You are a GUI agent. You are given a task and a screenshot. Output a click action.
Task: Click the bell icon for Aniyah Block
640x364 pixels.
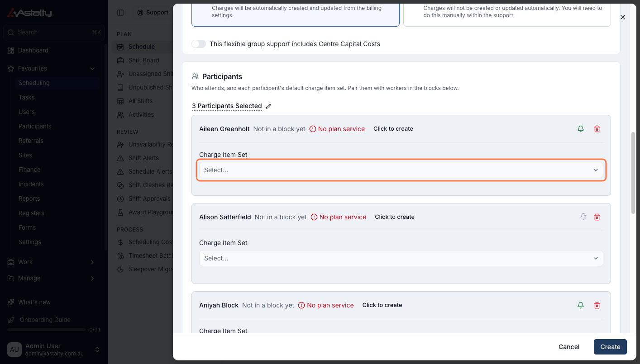tap(581, 305)
